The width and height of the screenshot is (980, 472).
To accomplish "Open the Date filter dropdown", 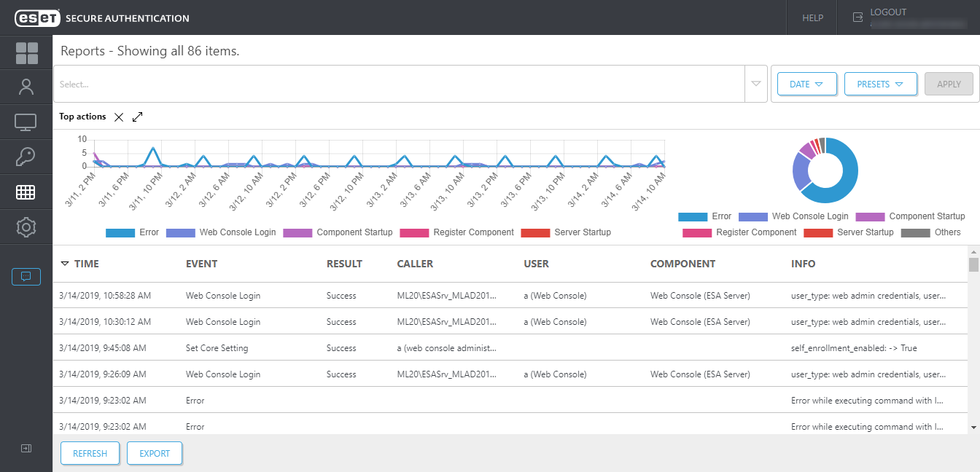I will pos(806,83).
